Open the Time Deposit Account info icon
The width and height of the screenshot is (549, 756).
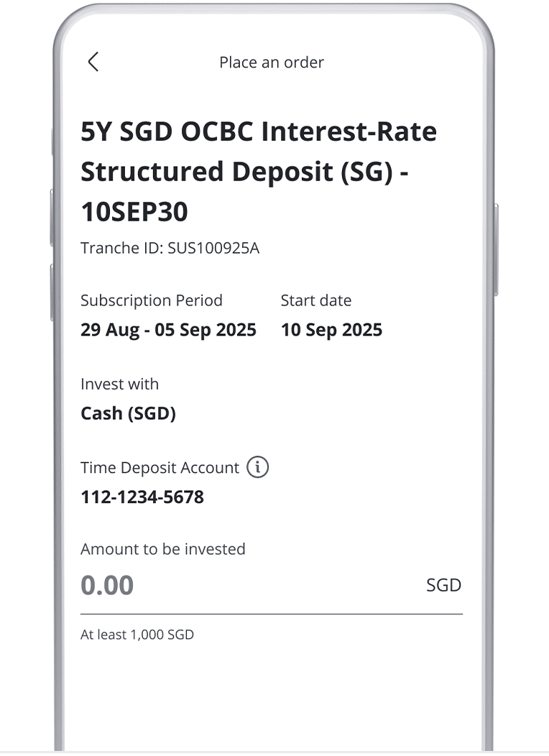tap(257, 468)
